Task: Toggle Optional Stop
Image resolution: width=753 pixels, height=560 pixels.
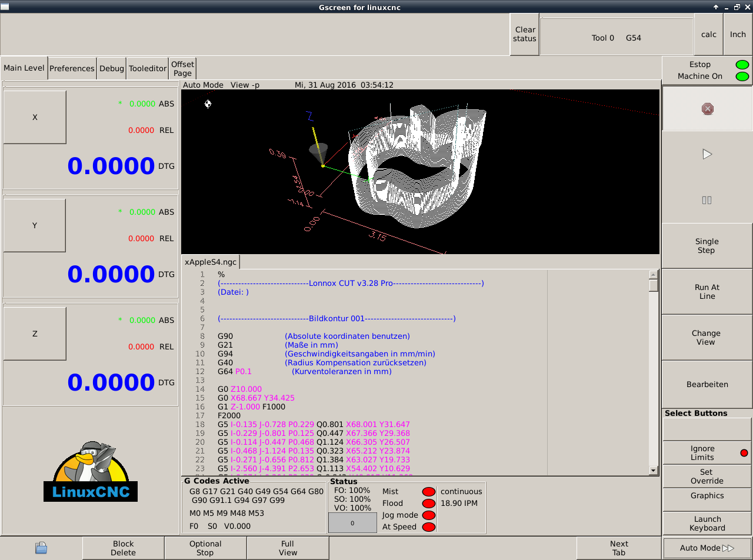Action: [205, 548]
